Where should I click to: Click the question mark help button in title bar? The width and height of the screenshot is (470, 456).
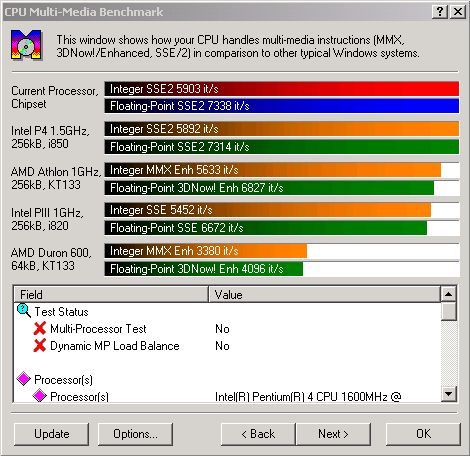[x=440, y=12]
